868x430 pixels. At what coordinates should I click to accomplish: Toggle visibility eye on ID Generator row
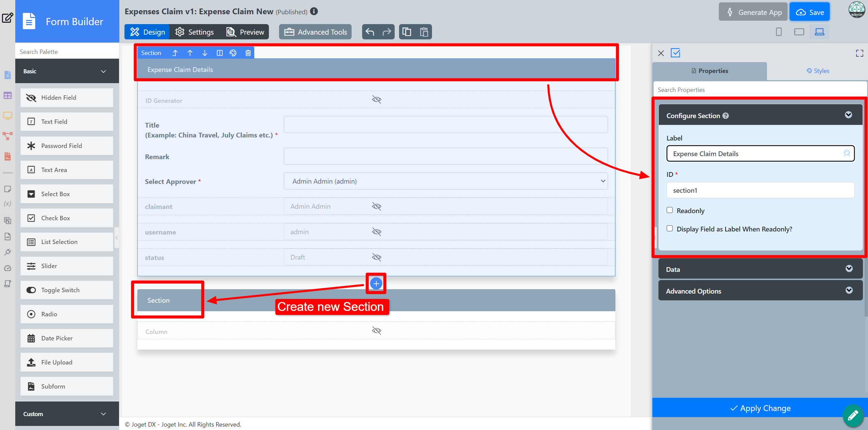click(376, 100)
